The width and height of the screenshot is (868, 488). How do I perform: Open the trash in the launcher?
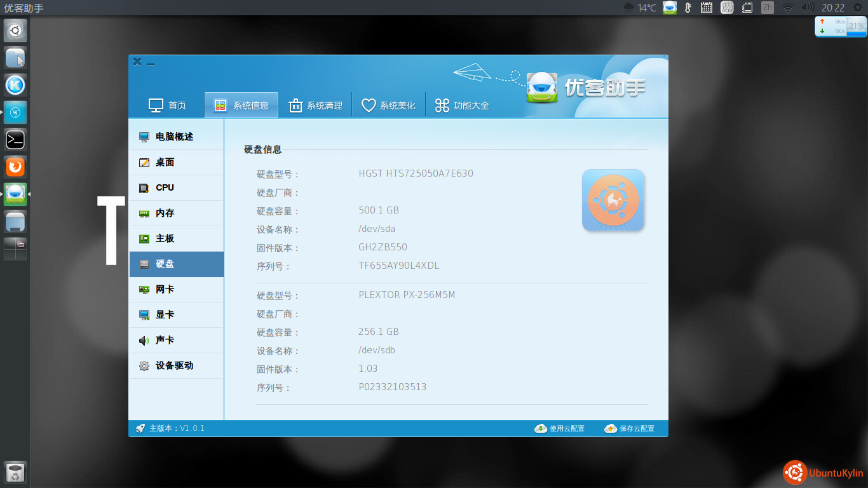(15, 473)
